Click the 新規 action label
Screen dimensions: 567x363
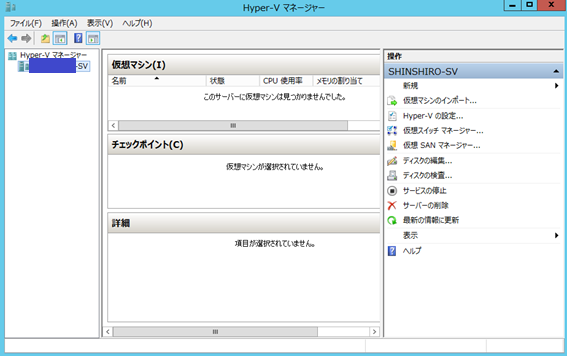[410, 86]
